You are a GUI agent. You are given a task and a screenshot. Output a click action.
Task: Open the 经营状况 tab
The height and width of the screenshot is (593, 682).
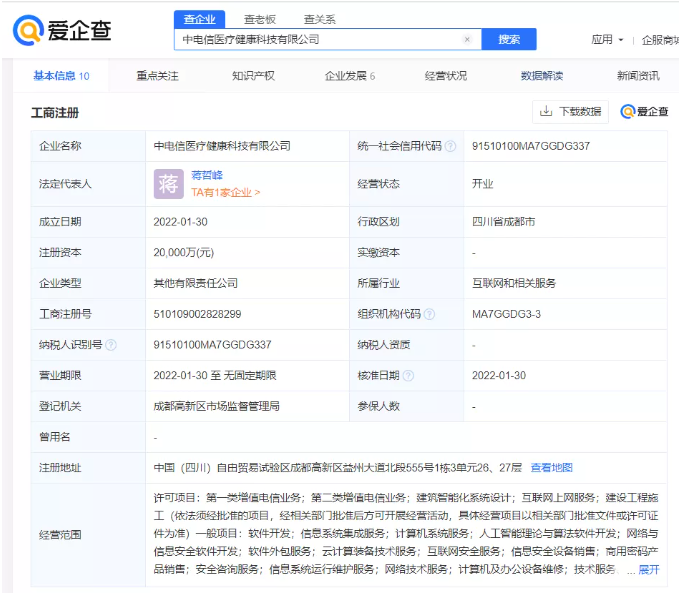(x=446, y=76)
